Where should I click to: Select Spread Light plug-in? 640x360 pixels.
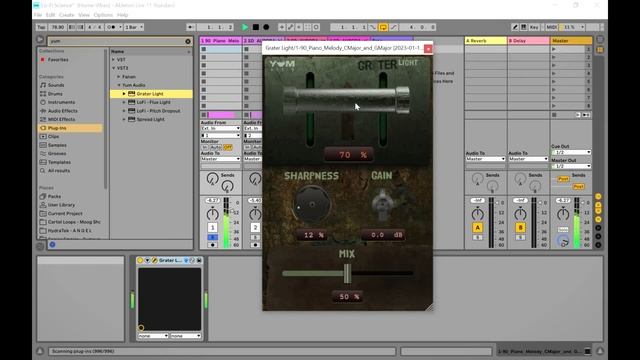(x=150, y=120)
